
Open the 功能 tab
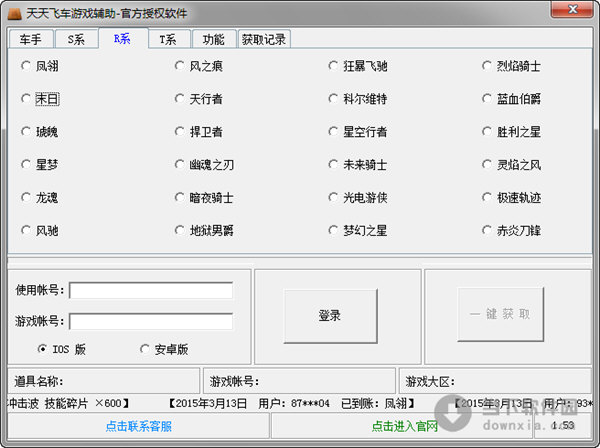[x=213, y=40]
